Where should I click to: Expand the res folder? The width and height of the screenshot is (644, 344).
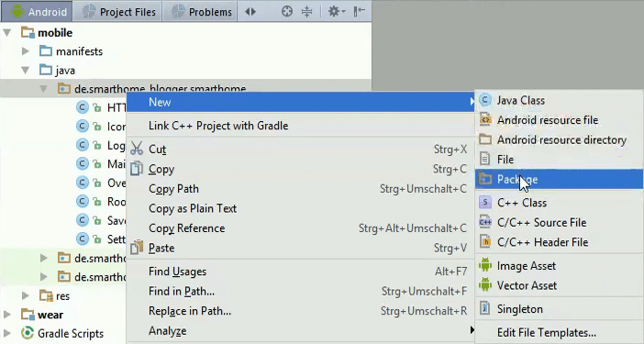click(26, 295)
